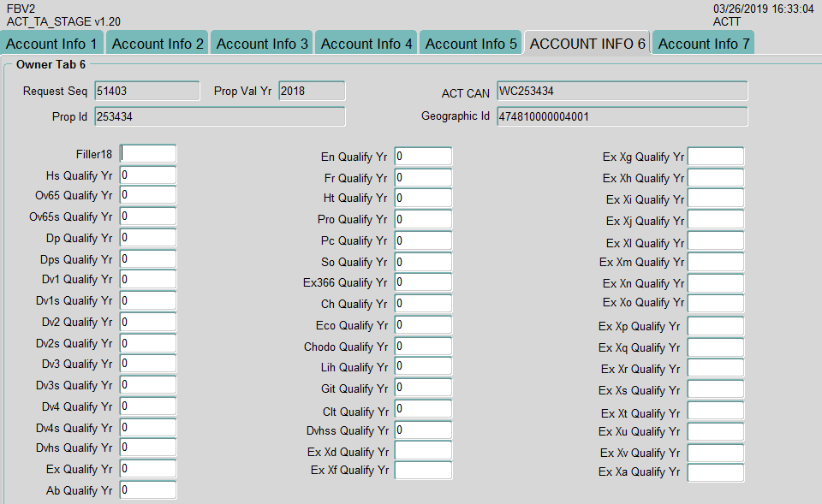Click the Filler18 input field

(x=148, y=154)
